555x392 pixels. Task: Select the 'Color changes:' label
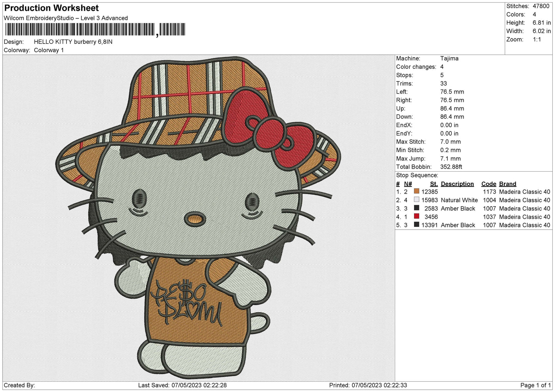click(416, 67)
